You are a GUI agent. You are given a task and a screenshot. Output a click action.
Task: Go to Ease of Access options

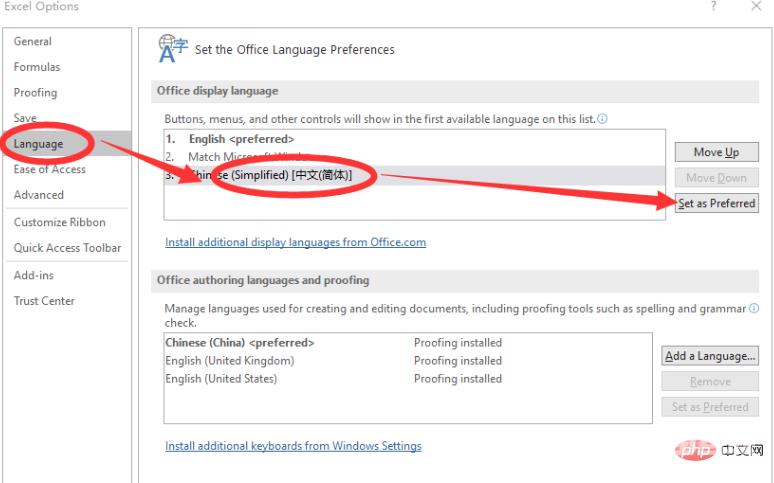pyautogui.click(x=50, y=170)
